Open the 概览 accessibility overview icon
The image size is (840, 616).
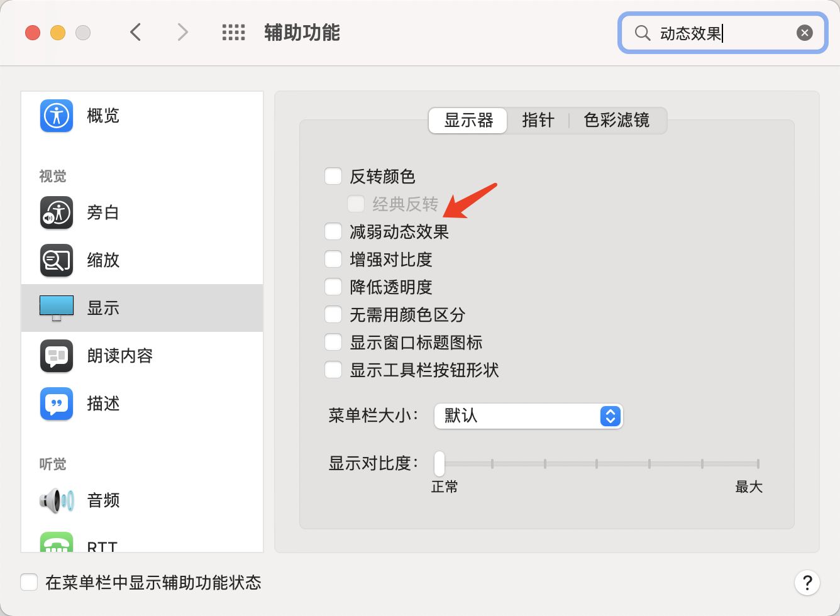pyautogui.click(x=57, y=116)
